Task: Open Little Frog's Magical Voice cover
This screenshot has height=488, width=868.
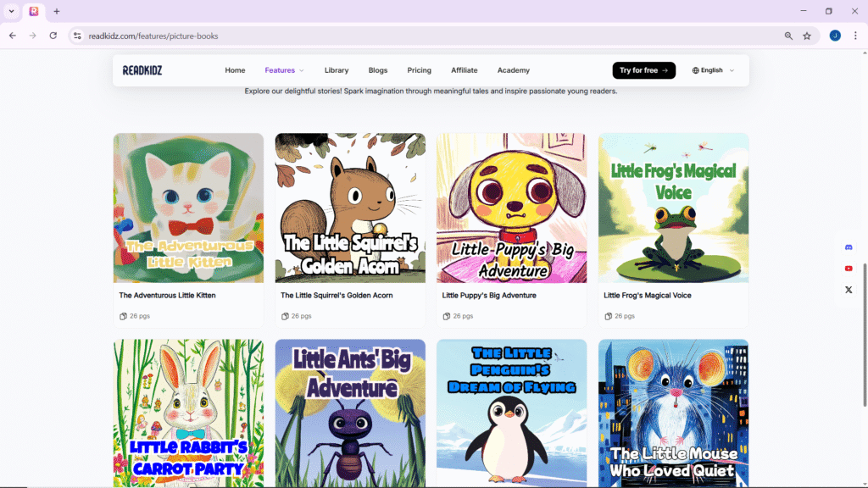Action: (673, 208)
